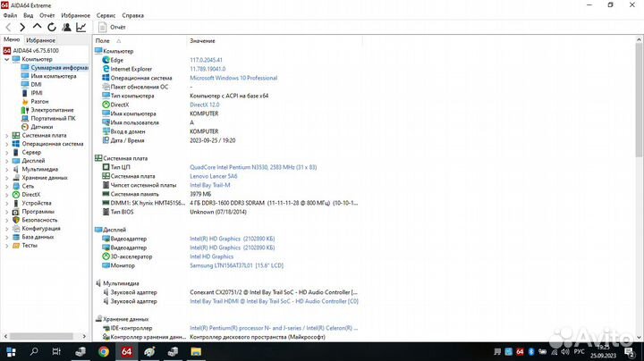Screen dimensions: 644x361
Task: Open the Lenovo Lancer 5A6 link
Action: click(213, 176)
